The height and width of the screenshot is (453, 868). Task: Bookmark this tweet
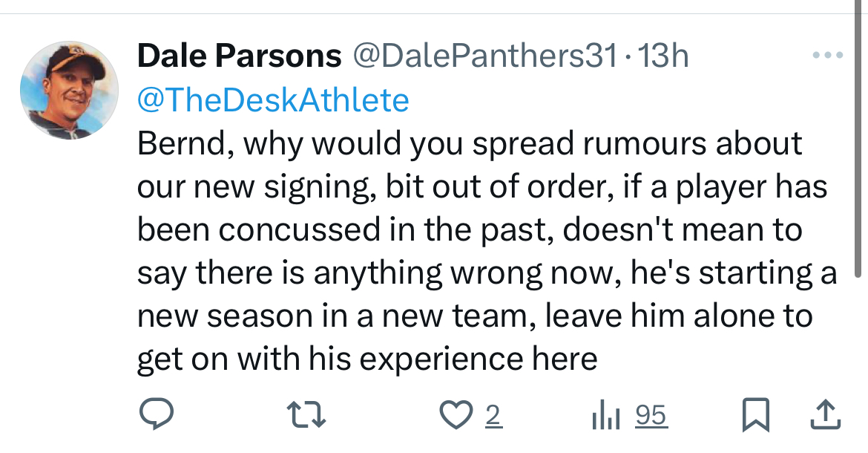[x=755, y=416]
